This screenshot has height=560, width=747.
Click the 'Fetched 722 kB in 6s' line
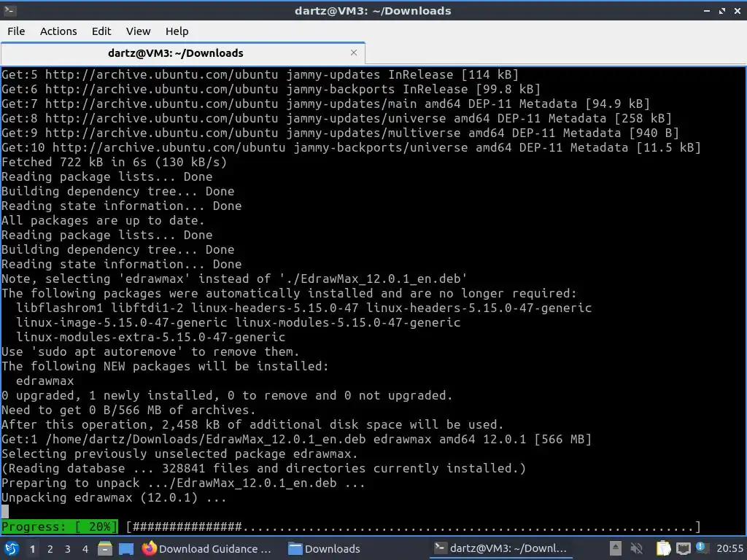click(x=114, y=163)
